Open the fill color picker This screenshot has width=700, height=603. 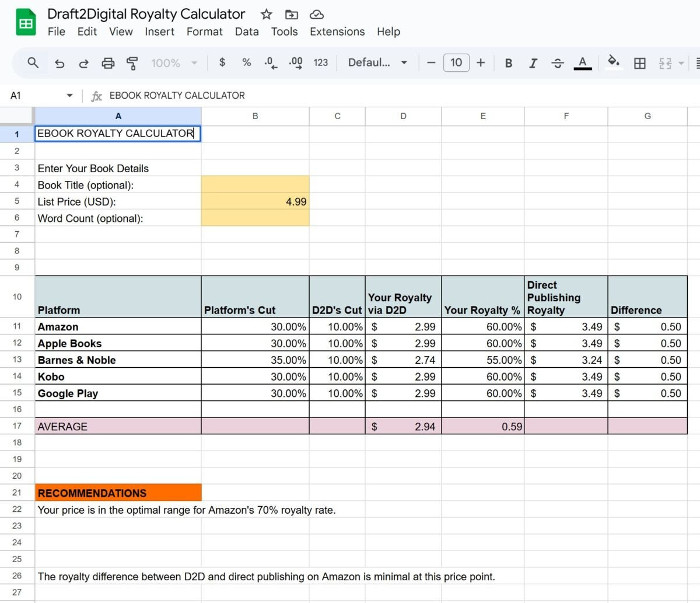point(614,62)
